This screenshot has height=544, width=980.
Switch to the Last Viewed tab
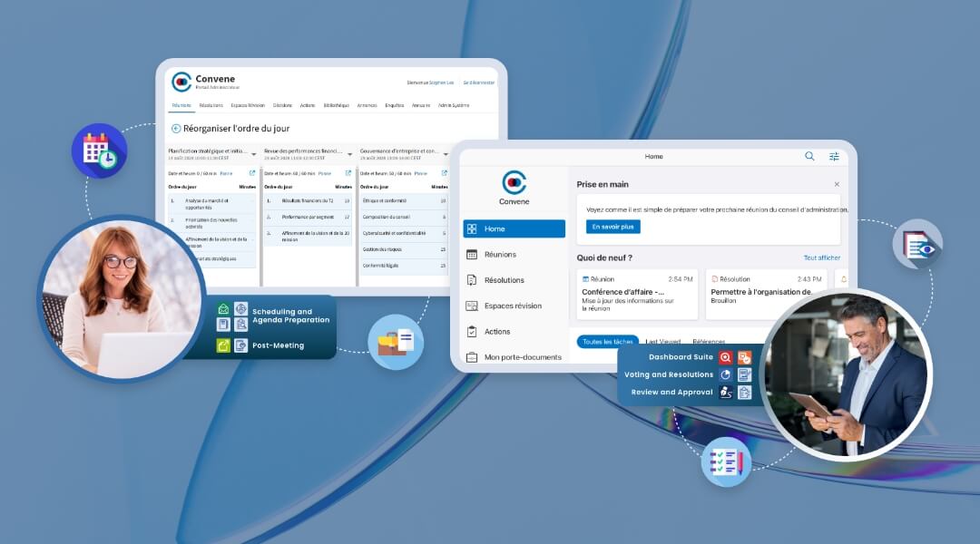662,342
